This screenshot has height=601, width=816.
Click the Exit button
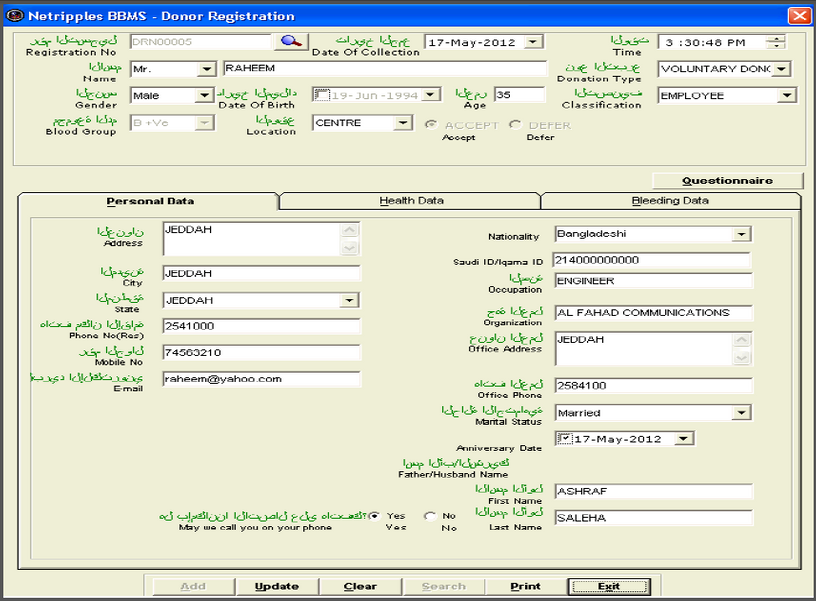(609, 586)
